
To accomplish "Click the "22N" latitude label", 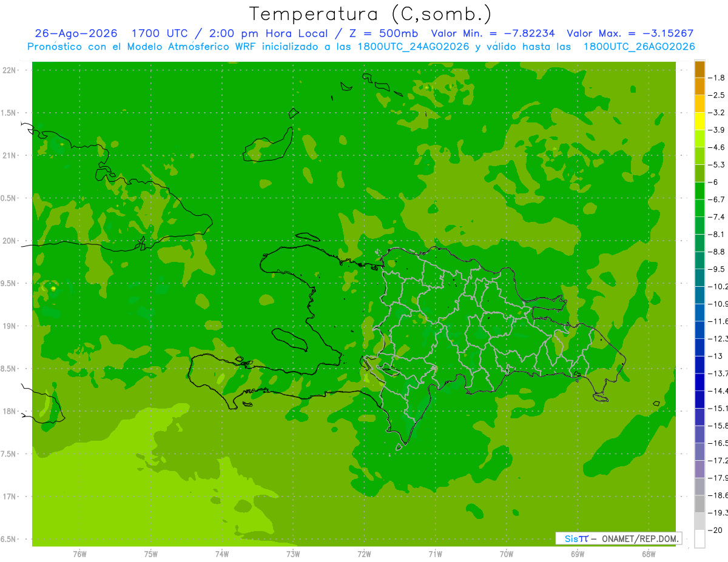I will 10,70.
